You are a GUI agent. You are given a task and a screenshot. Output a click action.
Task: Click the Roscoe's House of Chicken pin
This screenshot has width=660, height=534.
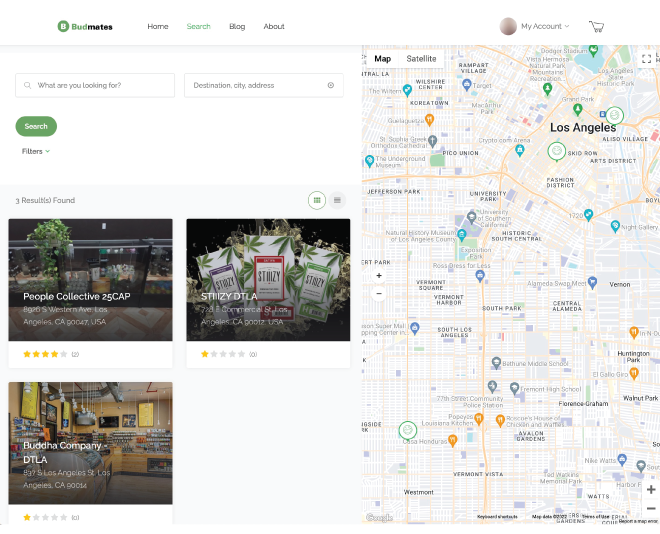pos(500,420)
